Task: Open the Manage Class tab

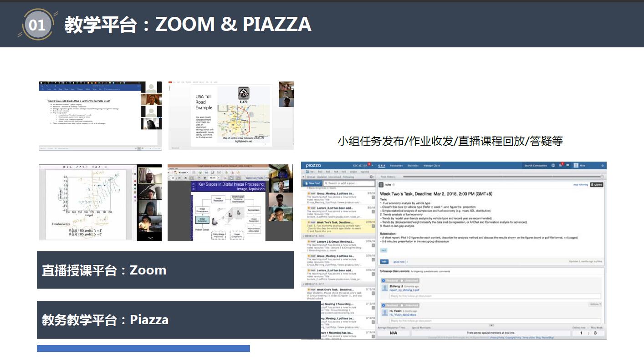Action: (432, 166)
